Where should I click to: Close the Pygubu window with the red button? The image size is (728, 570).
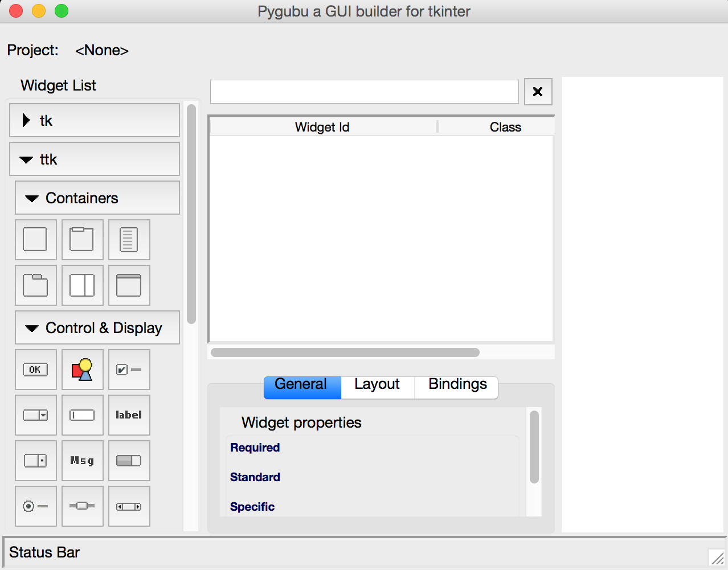[16, 11]
